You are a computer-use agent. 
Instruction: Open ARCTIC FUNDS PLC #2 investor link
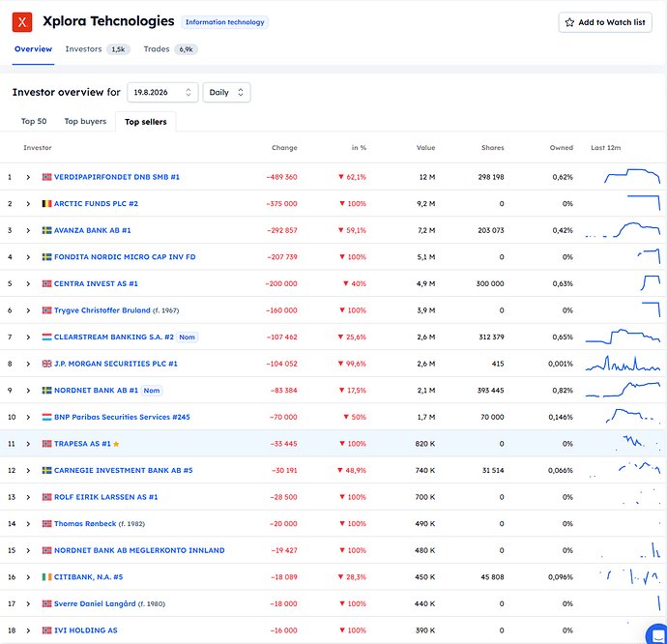coord(96,204)
